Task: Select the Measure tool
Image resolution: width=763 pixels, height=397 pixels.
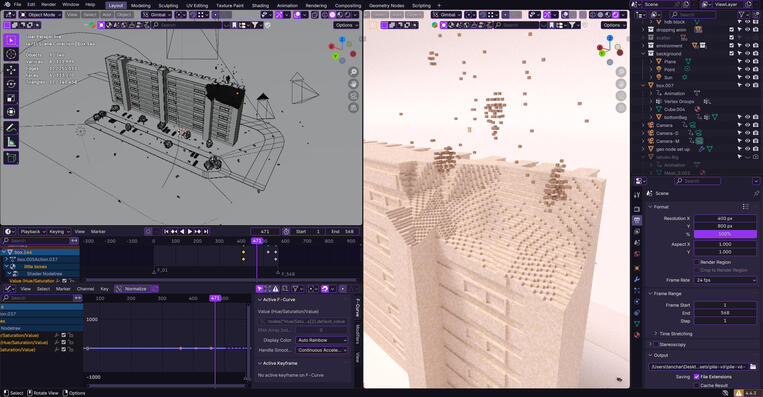Action: tap(11, 142)
